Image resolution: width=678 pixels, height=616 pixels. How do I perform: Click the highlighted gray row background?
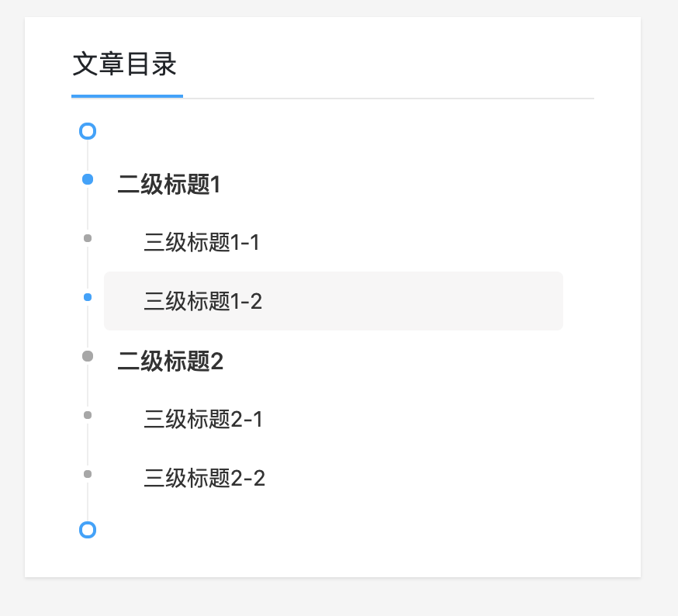click(388, 301)
